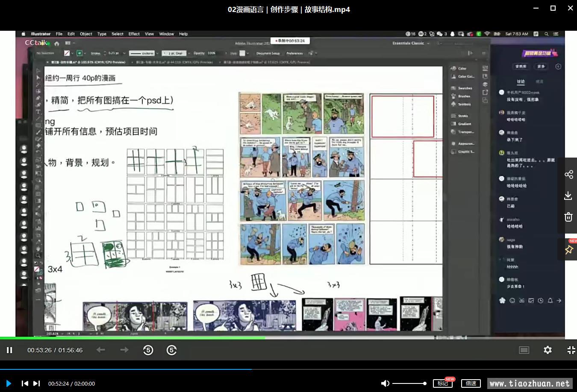Click the trash delete icon
The height and width of the screenshot is (392, 577).
coord(568,217)
